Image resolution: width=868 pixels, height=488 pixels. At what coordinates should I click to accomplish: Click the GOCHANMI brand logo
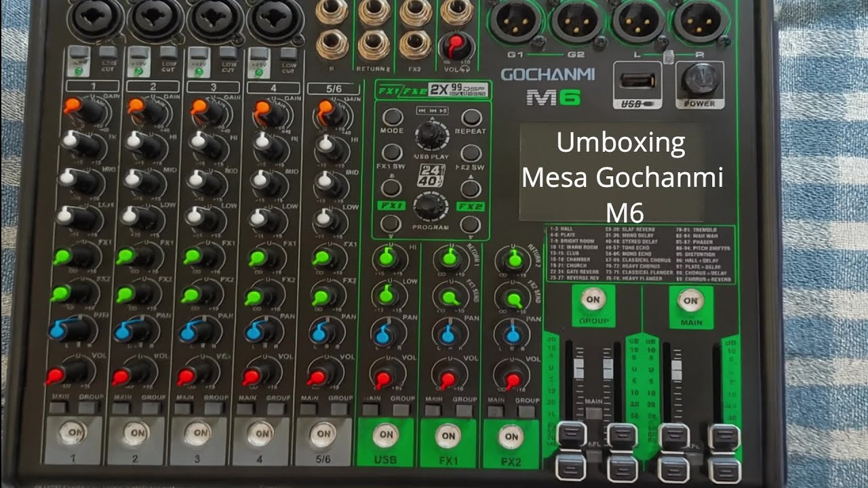point(549,74)
